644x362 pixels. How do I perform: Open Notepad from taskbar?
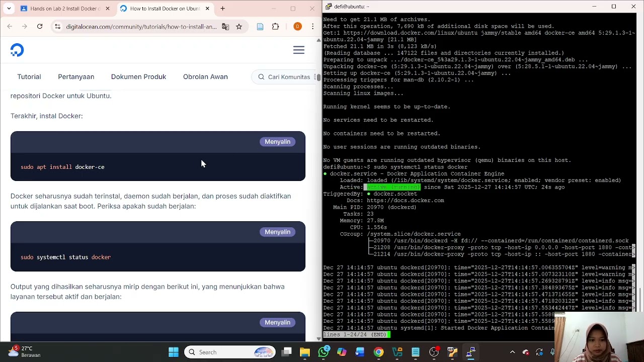pyautogui.click(x=416, y=352)
